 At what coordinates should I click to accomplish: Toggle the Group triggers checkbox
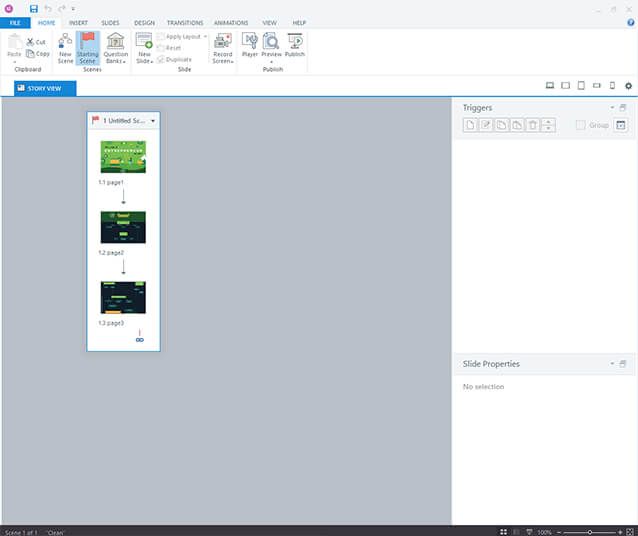point(581,125)
